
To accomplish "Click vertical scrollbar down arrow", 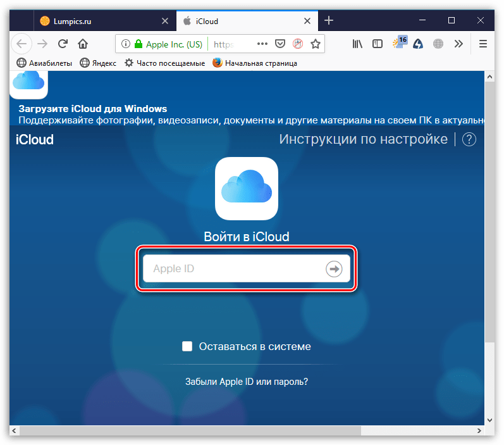I will [x=489, y=420].
